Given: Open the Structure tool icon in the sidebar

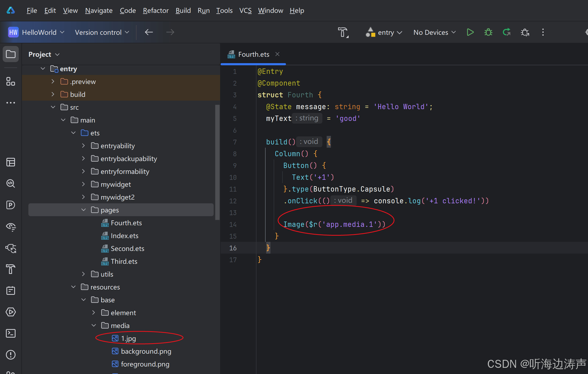Looking at the screenshot, I should [x=11, y=81].
